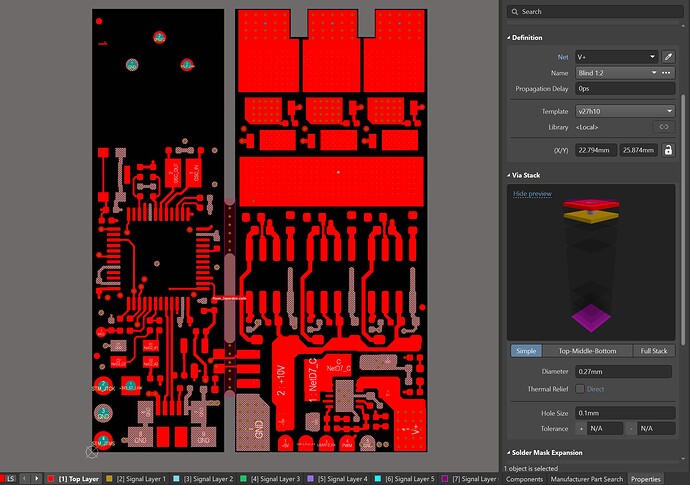690x485 pixels.
Task: Pick net with the eyedropper icon
Action: (x=668, y=57)
